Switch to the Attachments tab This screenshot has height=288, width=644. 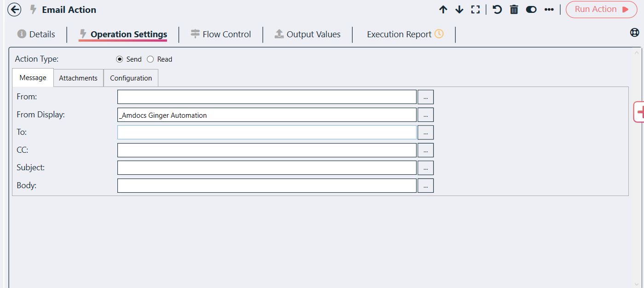[78, 78]
